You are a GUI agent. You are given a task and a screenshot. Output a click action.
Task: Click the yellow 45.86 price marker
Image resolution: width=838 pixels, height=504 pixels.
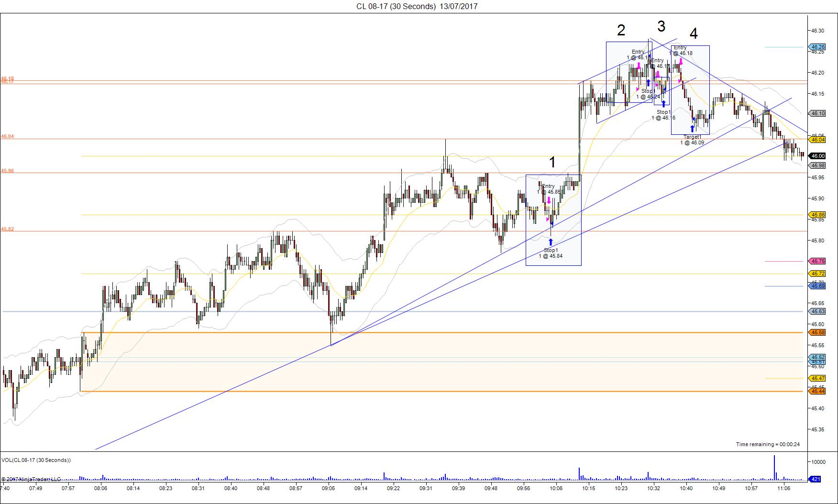click(817, 215)
